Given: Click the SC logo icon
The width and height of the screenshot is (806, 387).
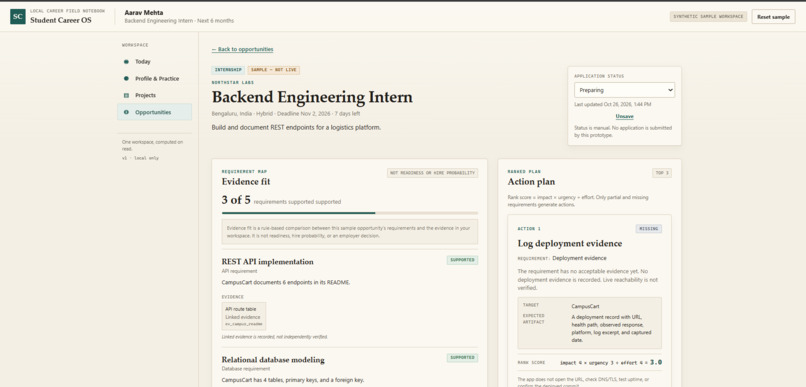Looking at the screenshot, I should point(18,16).
